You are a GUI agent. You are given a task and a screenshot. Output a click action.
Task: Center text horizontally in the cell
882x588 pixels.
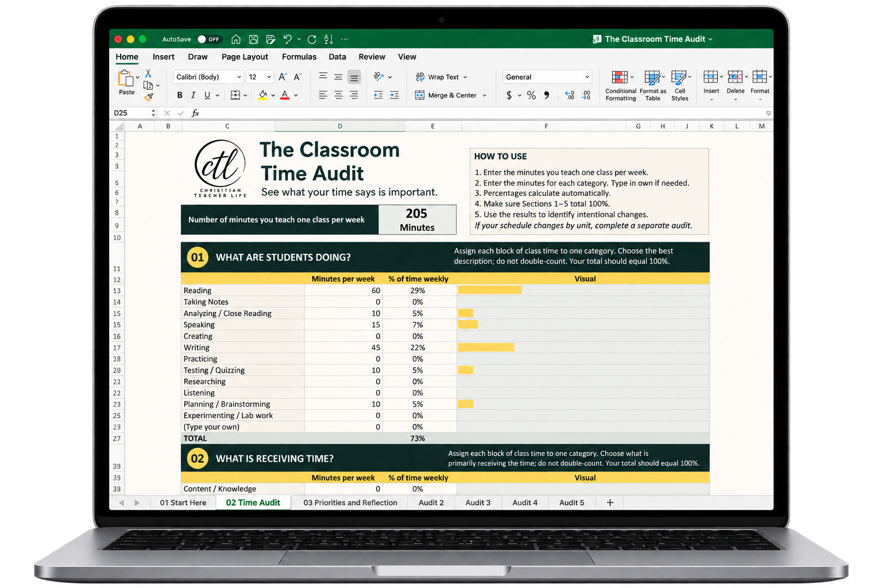coord(339,95)
